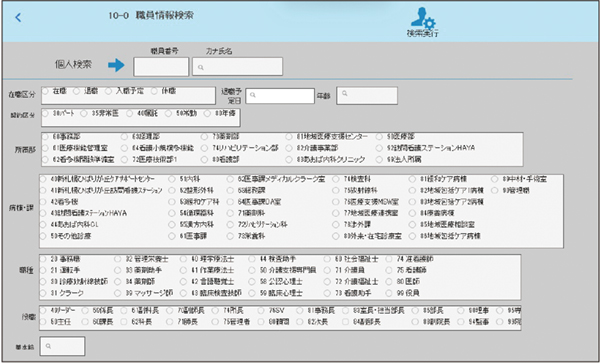600x364 pixels.
Task: Select job type 42 言語聴覚士
Action: (183, 282)
